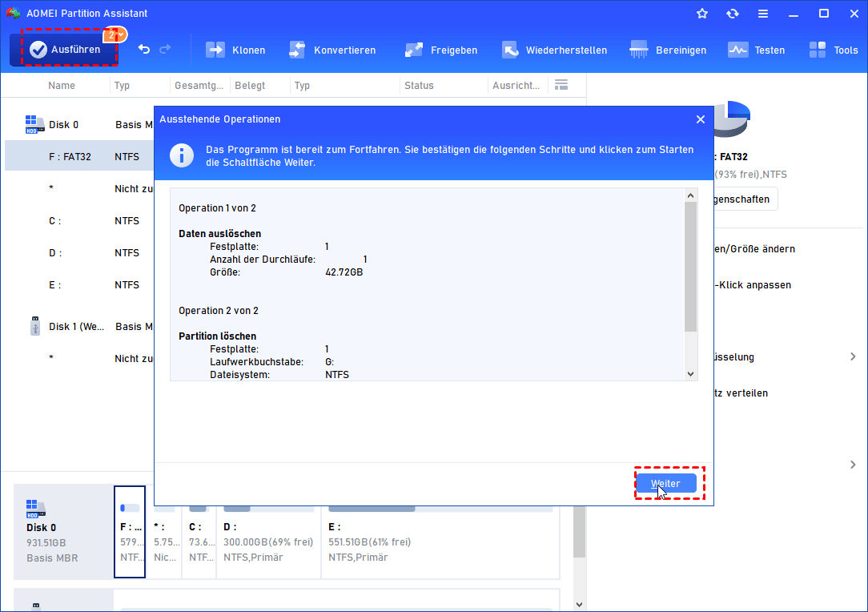Click the Nicht zu... row under Disk 1

pos(79,359)
